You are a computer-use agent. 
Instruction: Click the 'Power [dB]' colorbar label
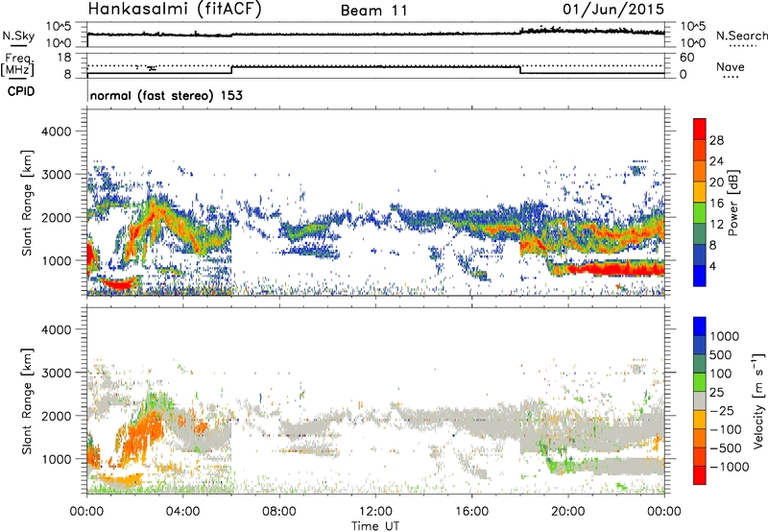click(732, 203)
